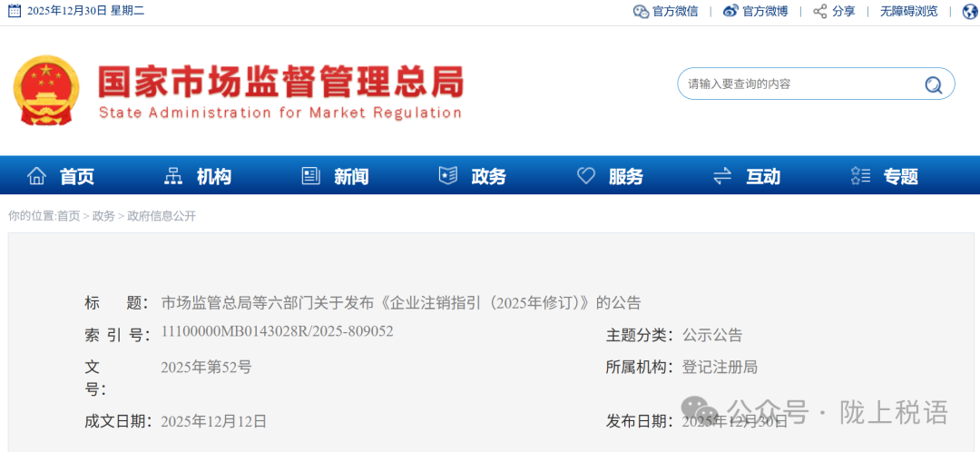Screen dimensions: 980x452
Task: Click 政府信息公开 in the breadcrumb
Action: tap(162, 216)
